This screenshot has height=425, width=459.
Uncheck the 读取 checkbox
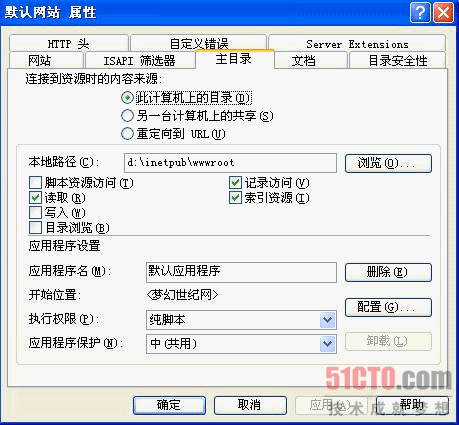tap(35, 198)
